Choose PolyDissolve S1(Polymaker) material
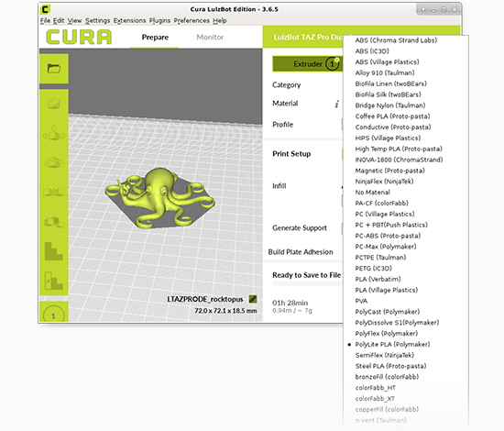This screenshot has height=431, width=504. pos(406,323)
